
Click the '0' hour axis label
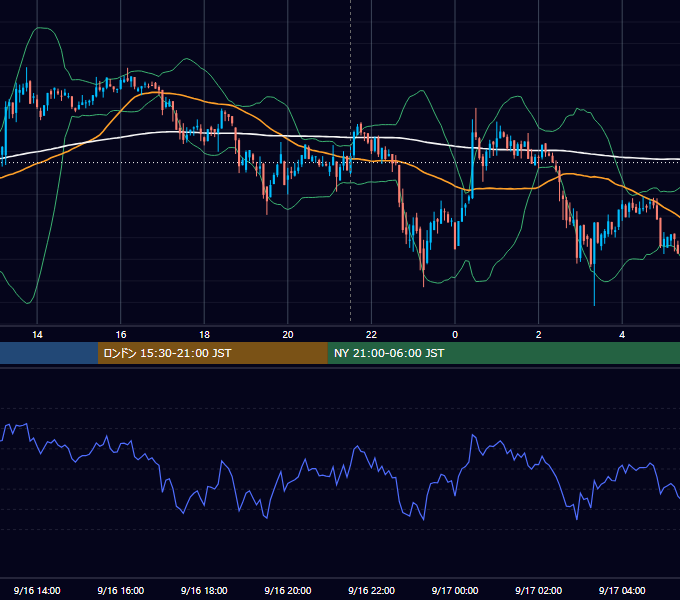pos(455,335)
